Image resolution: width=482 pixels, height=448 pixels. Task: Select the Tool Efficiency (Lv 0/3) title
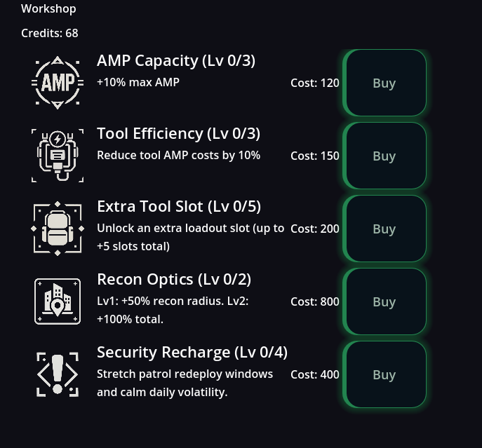tap(178, 134)
